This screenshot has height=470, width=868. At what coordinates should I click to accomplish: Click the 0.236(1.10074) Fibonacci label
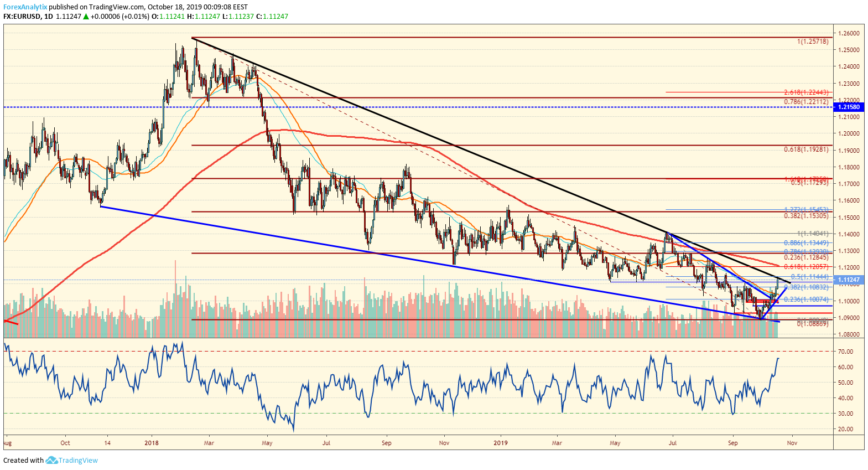tap(806, 299)
